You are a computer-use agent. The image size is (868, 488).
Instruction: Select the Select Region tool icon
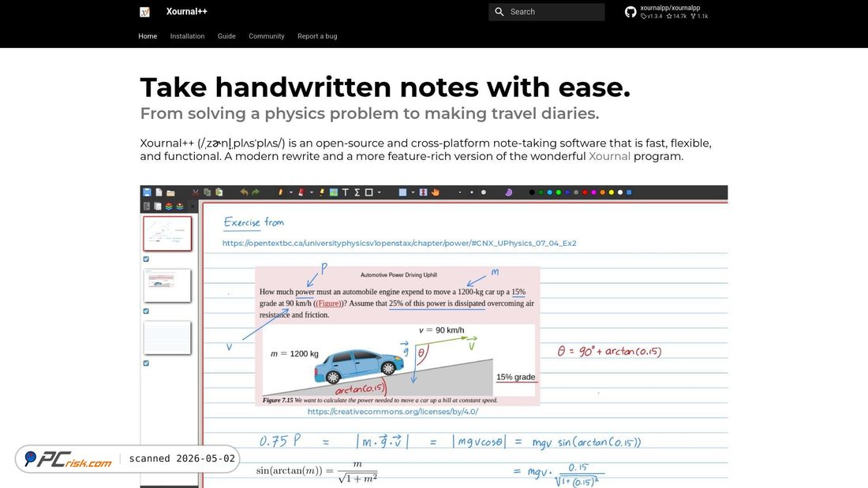click(402, 192)
